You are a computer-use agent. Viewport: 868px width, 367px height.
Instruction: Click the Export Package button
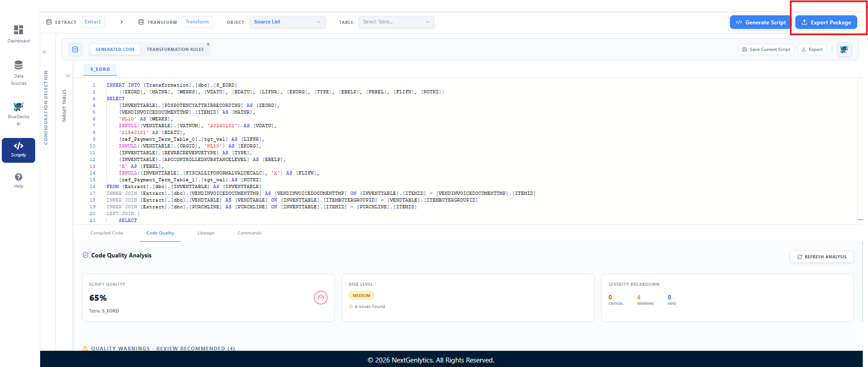[826, 22]
